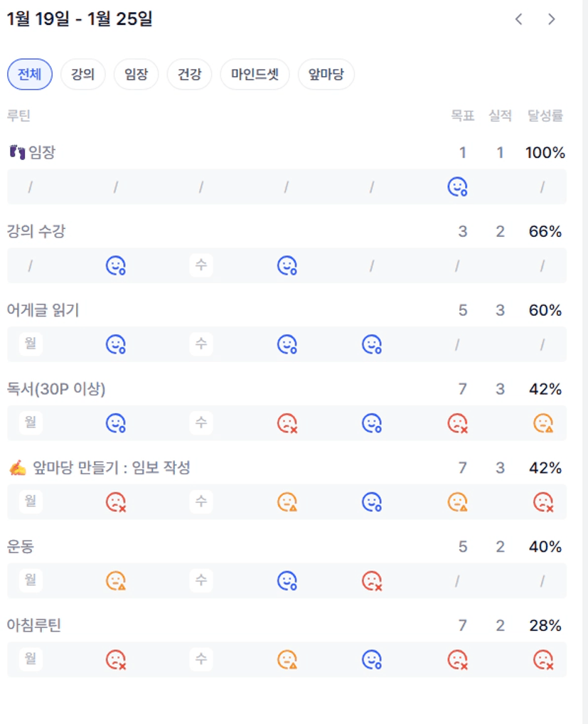Screen dimensions: 588x724
Task: Open the 독서(30P 이상) routine title
Action: point(56,389)
